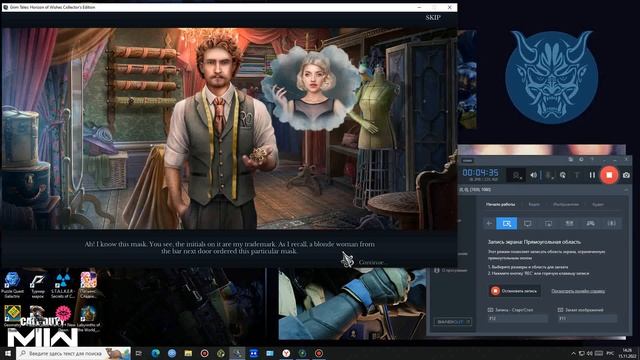Open the Аудио tab in Bandicam
This screenshot has width=640, height=360.
point(598,204)
